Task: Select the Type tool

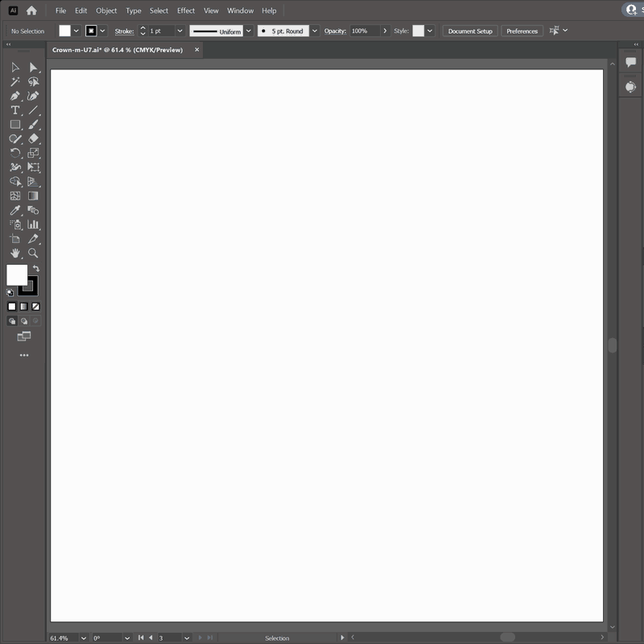Action: tap(15, 110)
